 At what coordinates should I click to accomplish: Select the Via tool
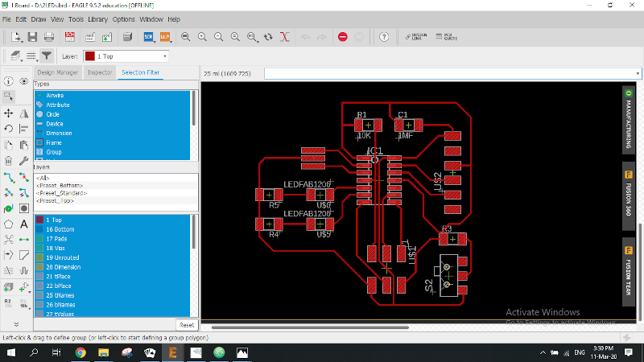9,208
